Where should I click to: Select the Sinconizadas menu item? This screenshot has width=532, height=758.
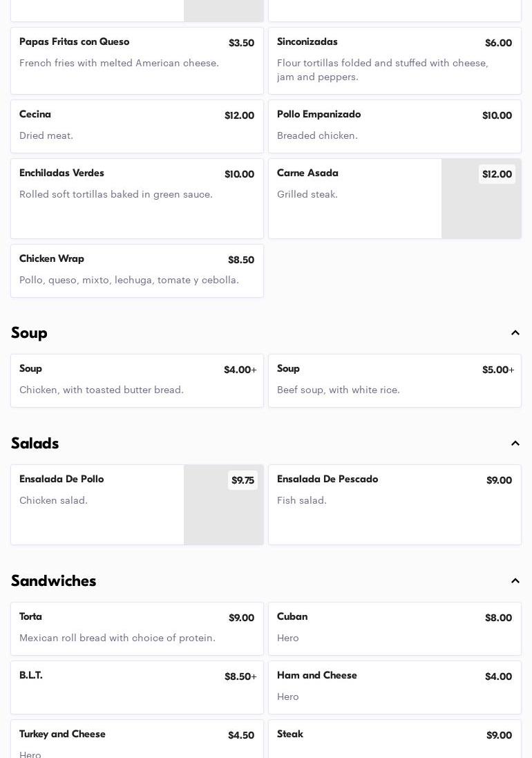(395, 61)
